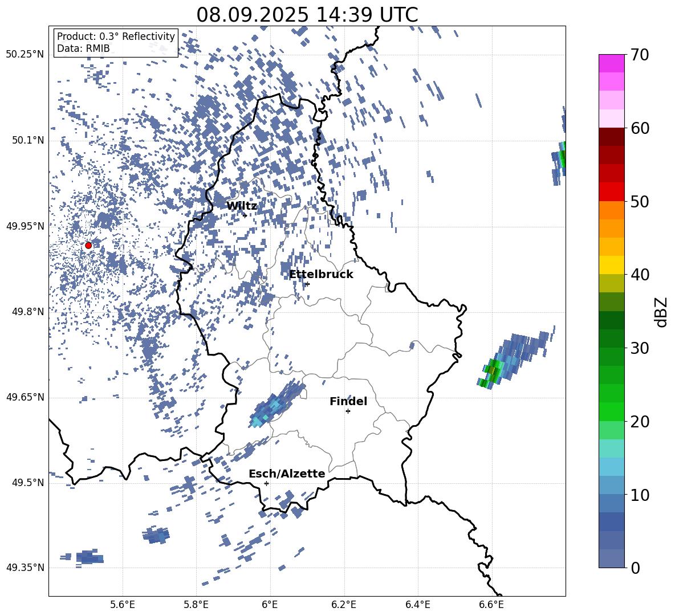Click the 70 tick label on colorbar
Screen dimensions: 675x616
[x=640, y=55]
